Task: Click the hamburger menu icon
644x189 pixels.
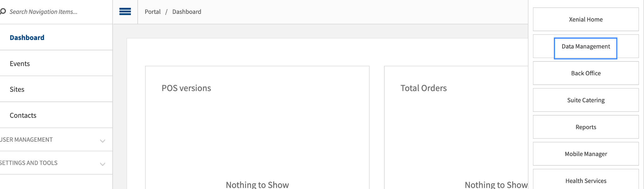Action: [x=125, y=12]
